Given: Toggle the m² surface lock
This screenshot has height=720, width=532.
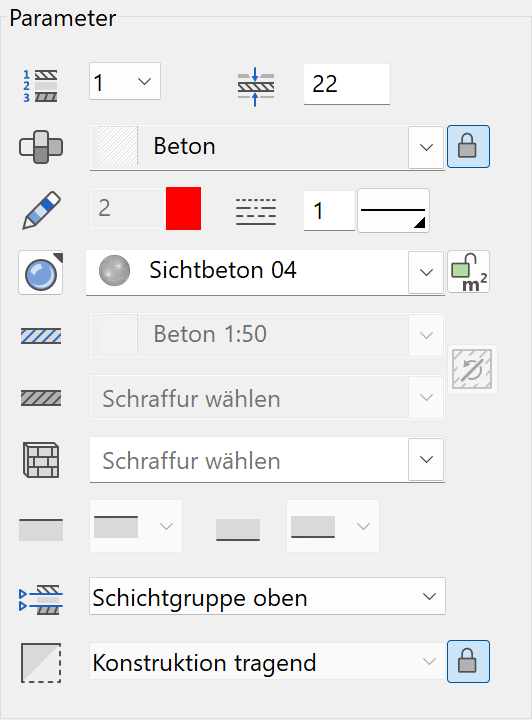Looking at the screenshot, I should 469,272.
